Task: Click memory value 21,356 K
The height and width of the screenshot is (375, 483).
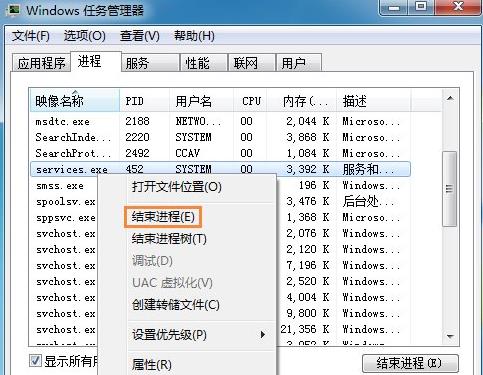Action: coord(305,329)
